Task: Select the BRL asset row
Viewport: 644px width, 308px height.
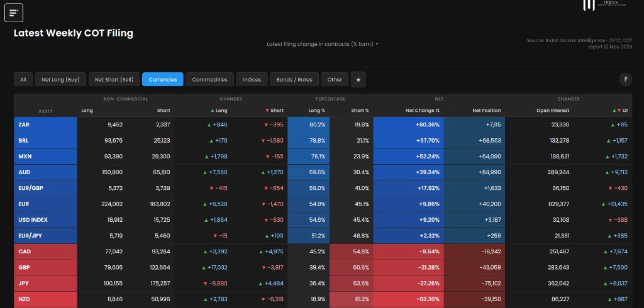Action: pyautogui.click(x=323, y=140)
